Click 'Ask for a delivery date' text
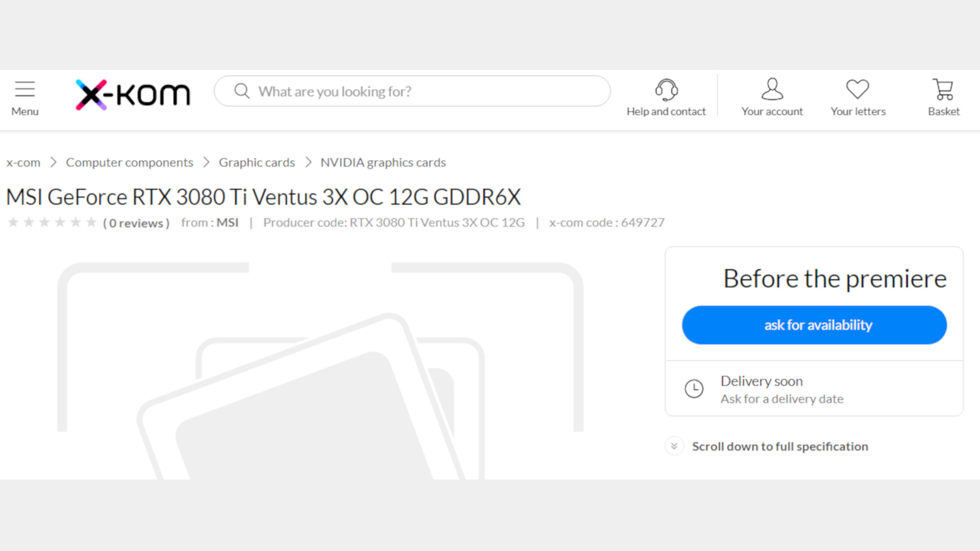The width and height of the screenshot is (980, 551). (x=782, y=399)
